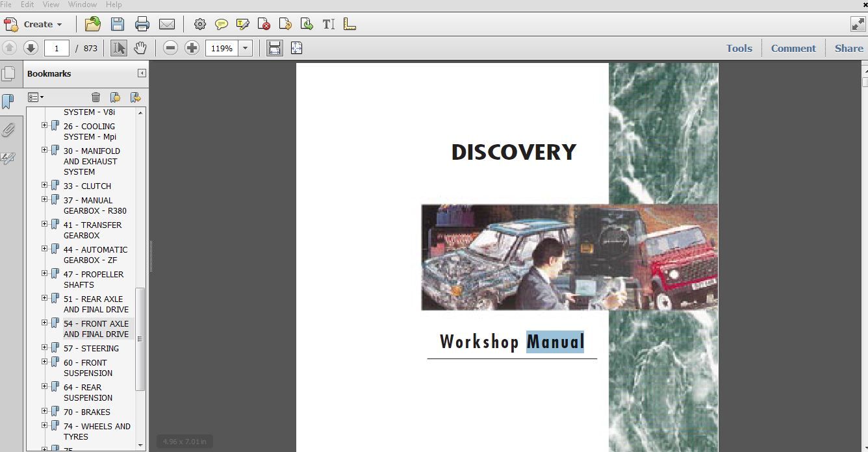Click the bookmarks panel scrollbar thumb

coord(140,339)
